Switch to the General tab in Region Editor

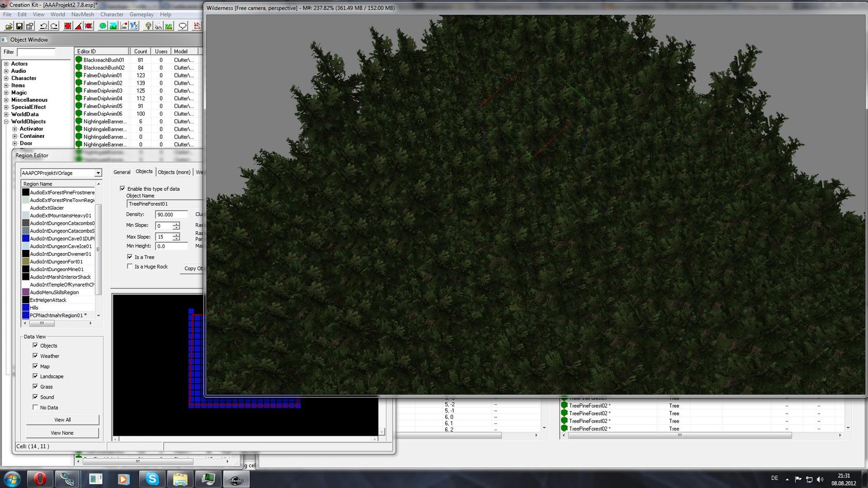coord(121,172)
